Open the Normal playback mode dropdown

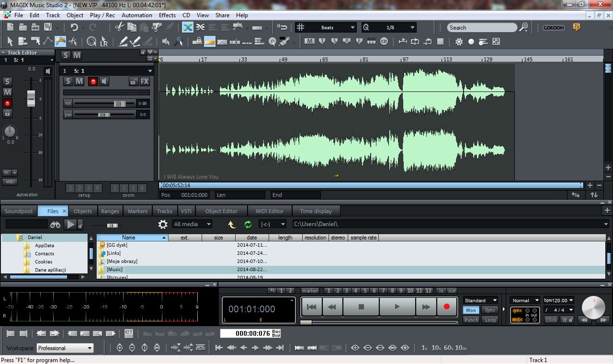pyautogui.click(x=525, y=300)
